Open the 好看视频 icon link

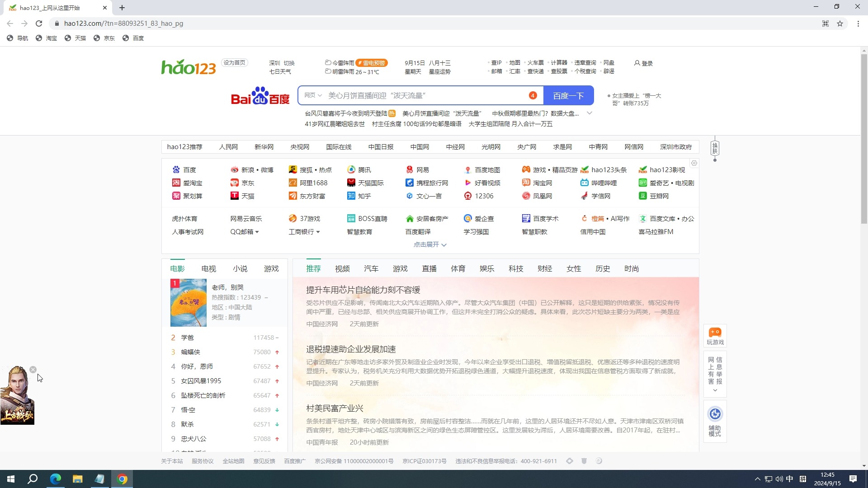(467, 183)
